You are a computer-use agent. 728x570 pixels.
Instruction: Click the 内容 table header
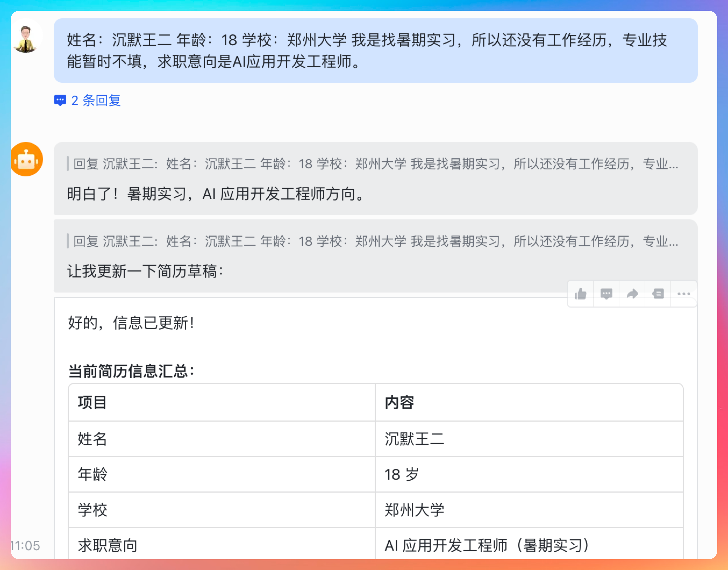(399, 402)
